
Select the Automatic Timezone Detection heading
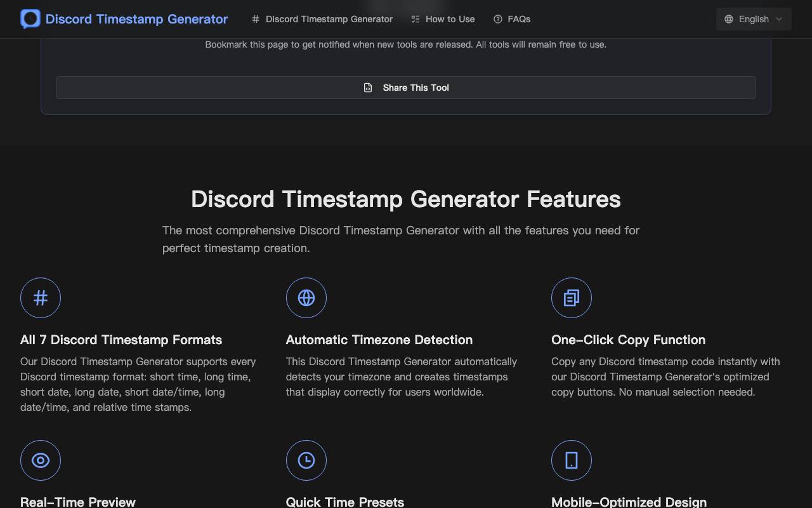click(379, 340)
